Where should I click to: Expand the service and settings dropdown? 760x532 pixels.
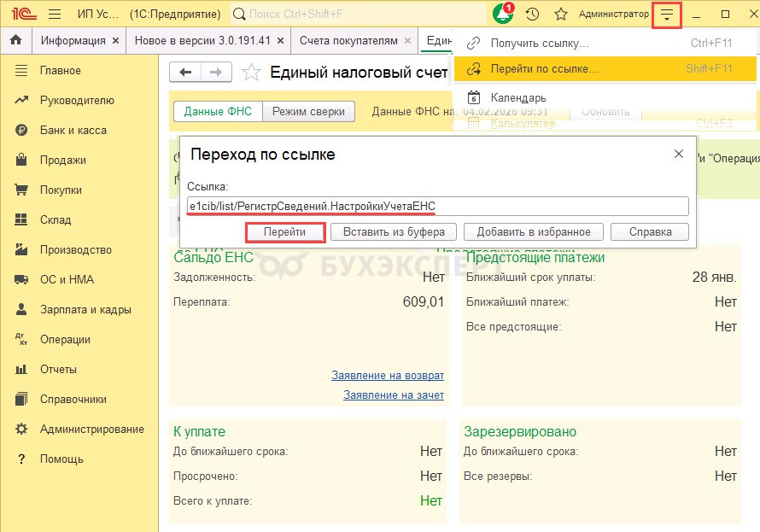click(x=666, y=15)
